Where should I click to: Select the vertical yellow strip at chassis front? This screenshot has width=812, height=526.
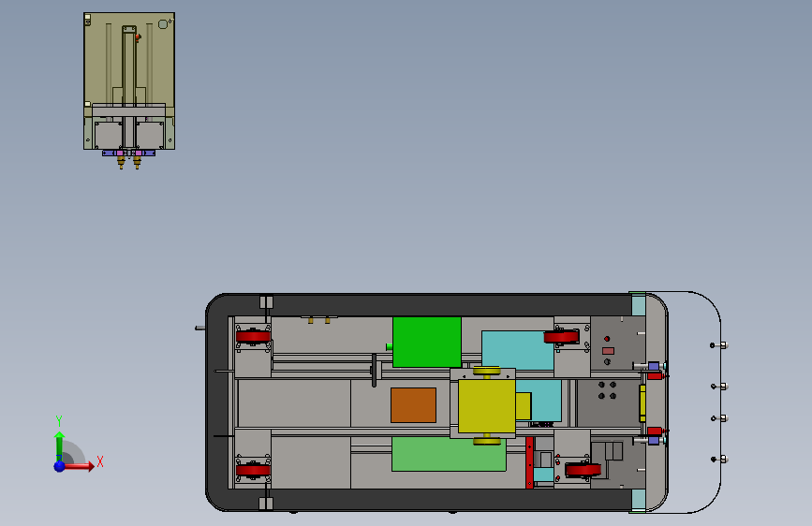pos(642,403)
